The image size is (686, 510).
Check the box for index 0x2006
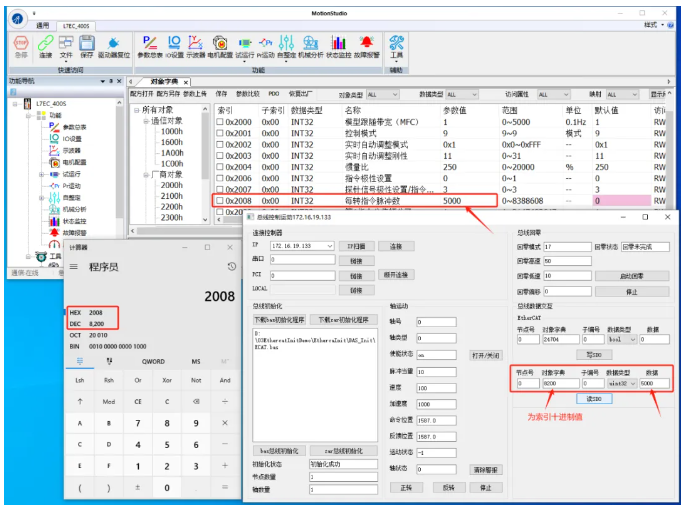(220, 178)
